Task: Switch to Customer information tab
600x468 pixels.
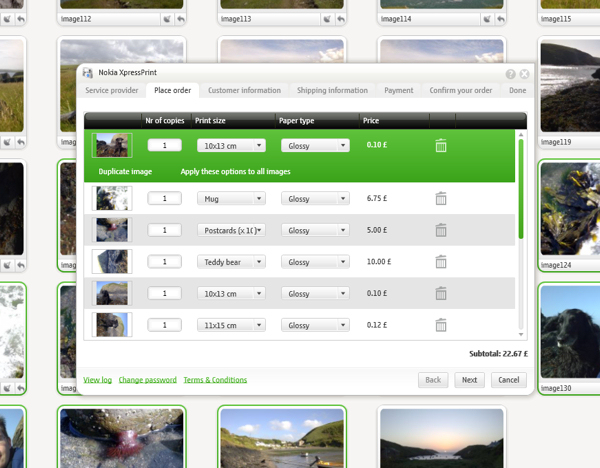Action: click(x=244, y=90)
